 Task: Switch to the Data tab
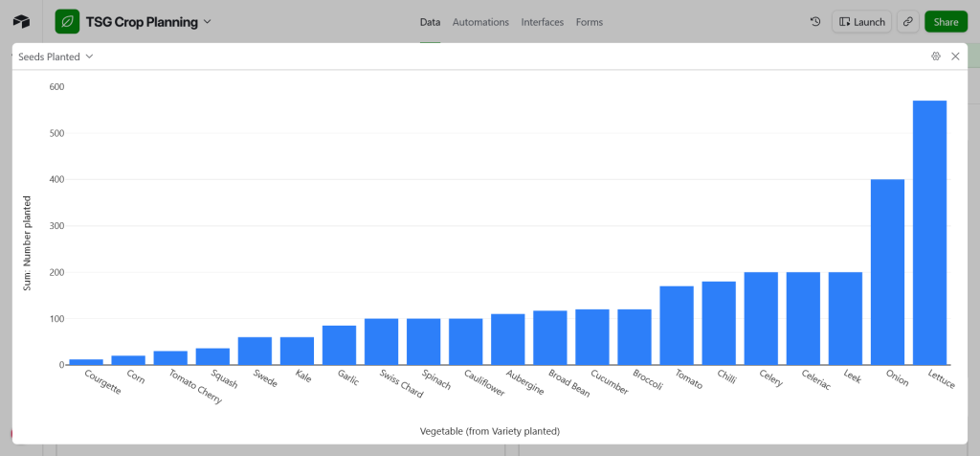pyautogui.click(x=430, y=22)
